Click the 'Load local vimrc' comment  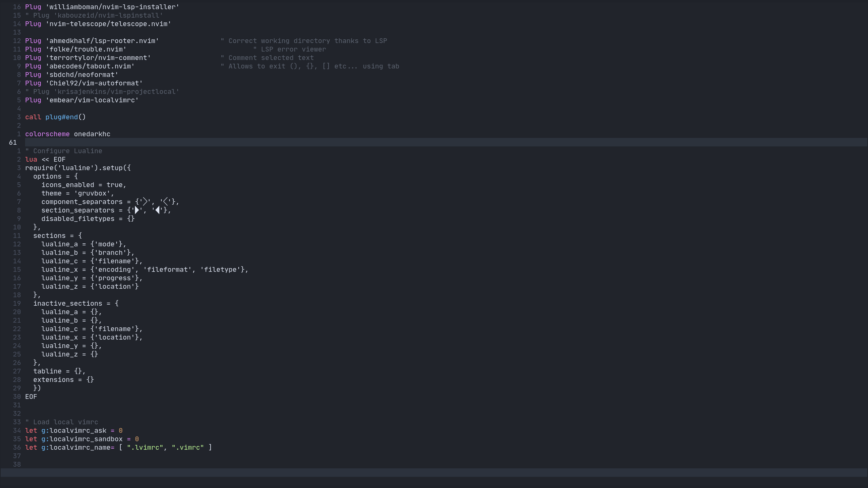[x=61, y=422]
